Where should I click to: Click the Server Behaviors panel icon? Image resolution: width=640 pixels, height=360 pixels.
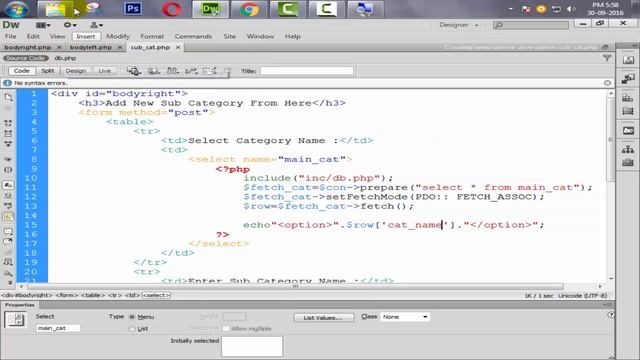[x=628, y=131]
